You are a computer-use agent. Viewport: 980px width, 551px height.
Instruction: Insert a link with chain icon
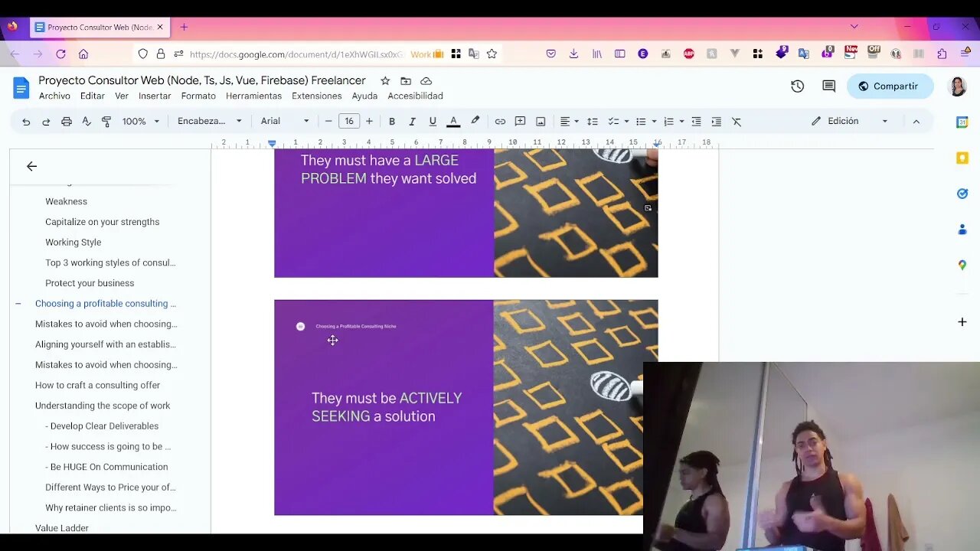500,122
